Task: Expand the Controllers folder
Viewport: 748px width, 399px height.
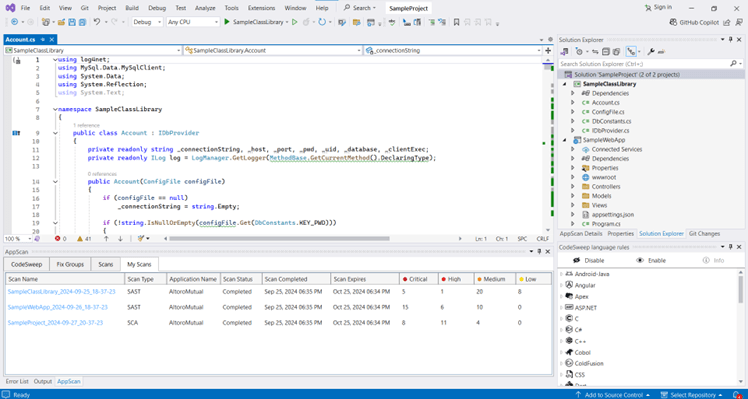Action: 573,187
